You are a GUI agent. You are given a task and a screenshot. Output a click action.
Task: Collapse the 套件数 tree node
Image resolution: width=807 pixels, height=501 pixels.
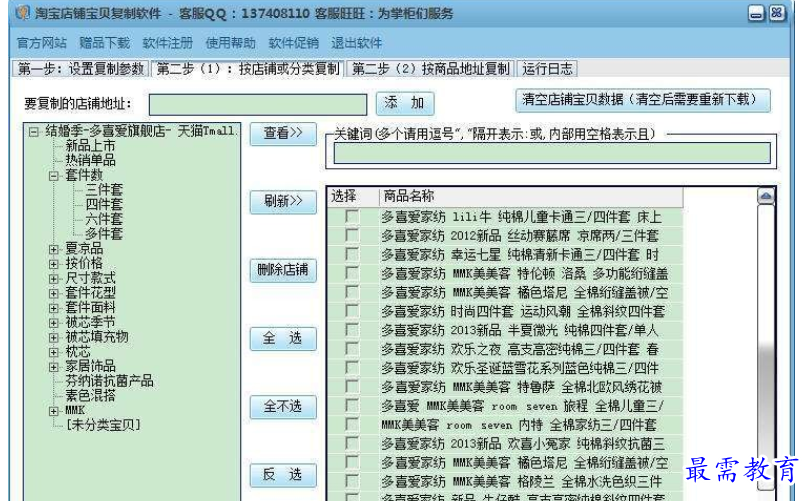pos(54,176)
